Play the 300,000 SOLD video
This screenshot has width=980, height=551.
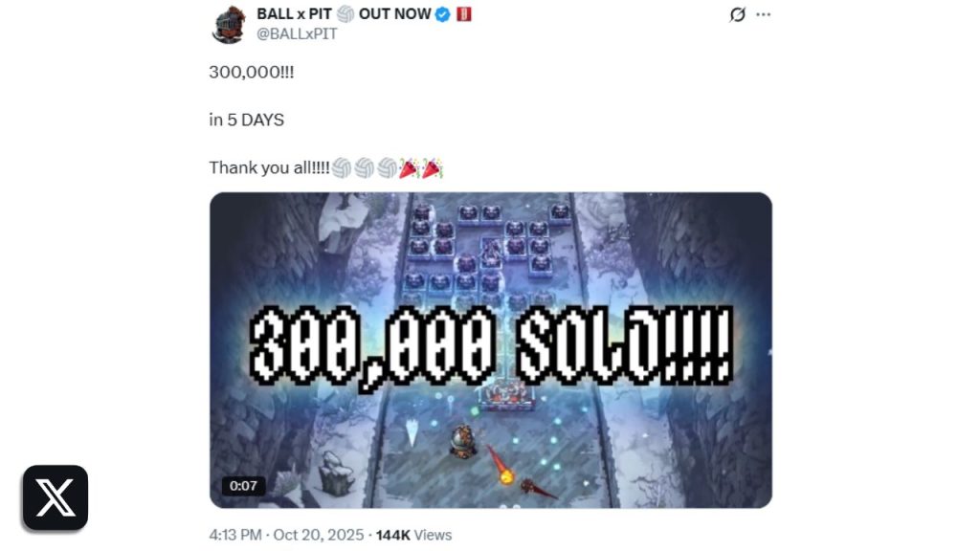[x=491, y=350]
